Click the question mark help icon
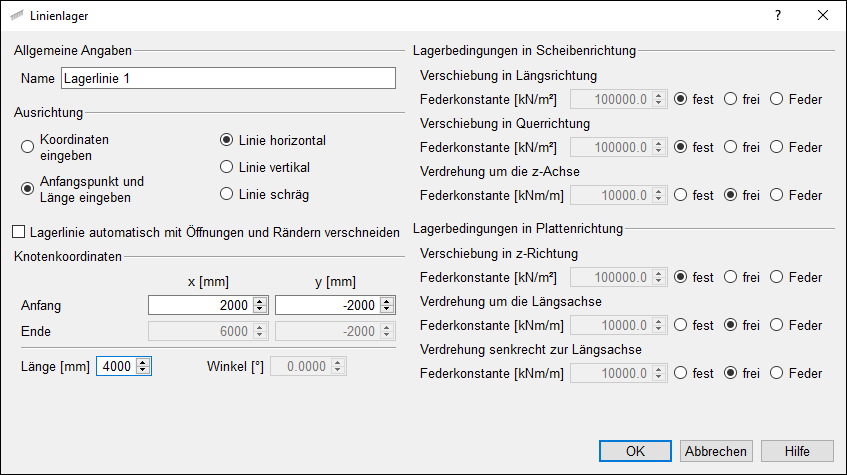The image size is (847, 475). [x=777, y=15]
